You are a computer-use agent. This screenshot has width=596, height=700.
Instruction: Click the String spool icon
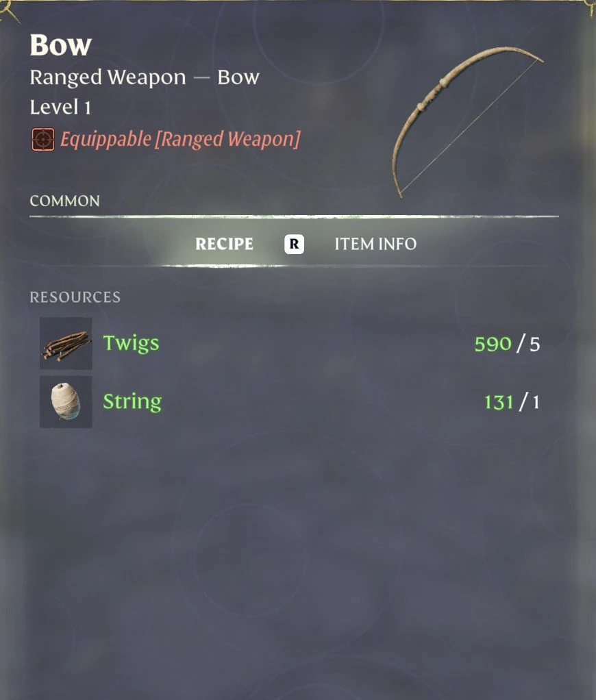pyautogui.click(x=66, y=402)
